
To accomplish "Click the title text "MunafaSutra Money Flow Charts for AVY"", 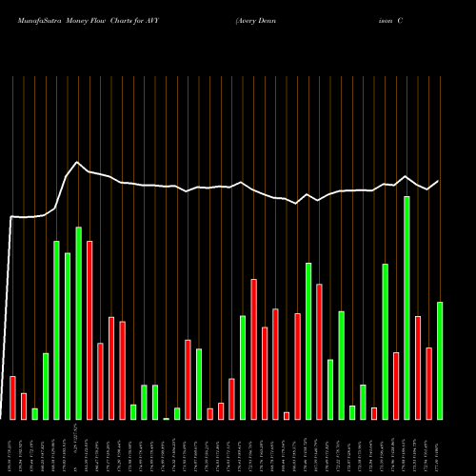I will coord(89,21).
